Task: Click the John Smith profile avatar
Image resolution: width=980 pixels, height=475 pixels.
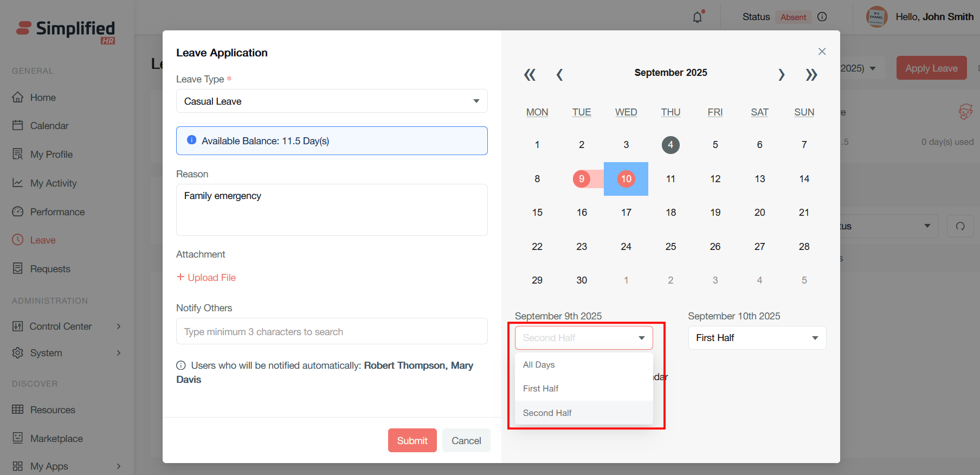Action: point(876,17)
